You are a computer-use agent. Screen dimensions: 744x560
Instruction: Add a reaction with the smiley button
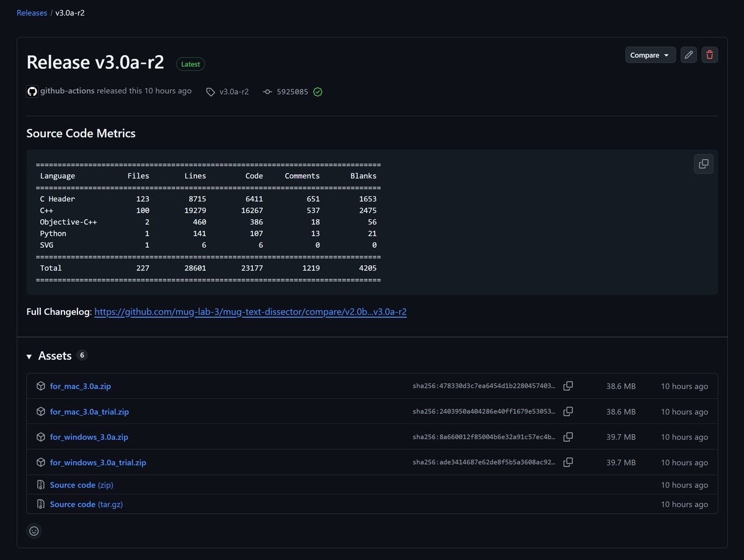click(34, 531)
